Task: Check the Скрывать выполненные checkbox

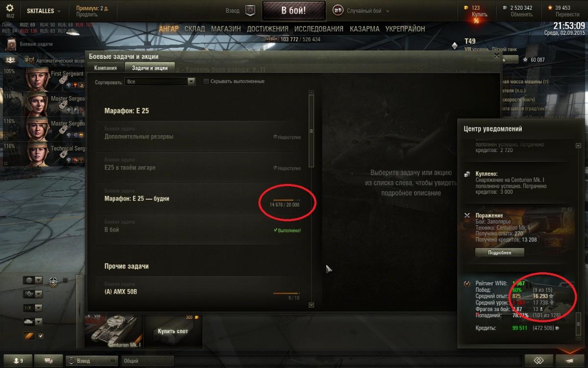Action: 206,81
